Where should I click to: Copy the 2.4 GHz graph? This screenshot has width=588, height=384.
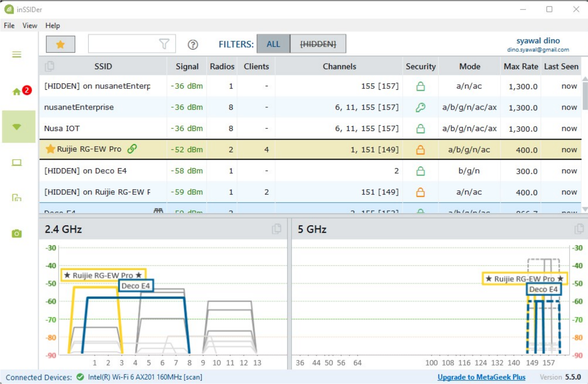coord(277,229)
